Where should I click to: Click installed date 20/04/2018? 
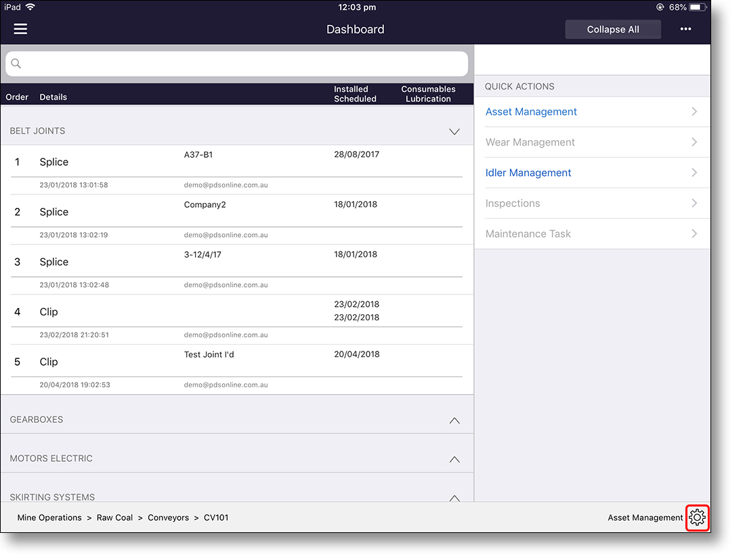pyautogui.click(x=356, y=354)
